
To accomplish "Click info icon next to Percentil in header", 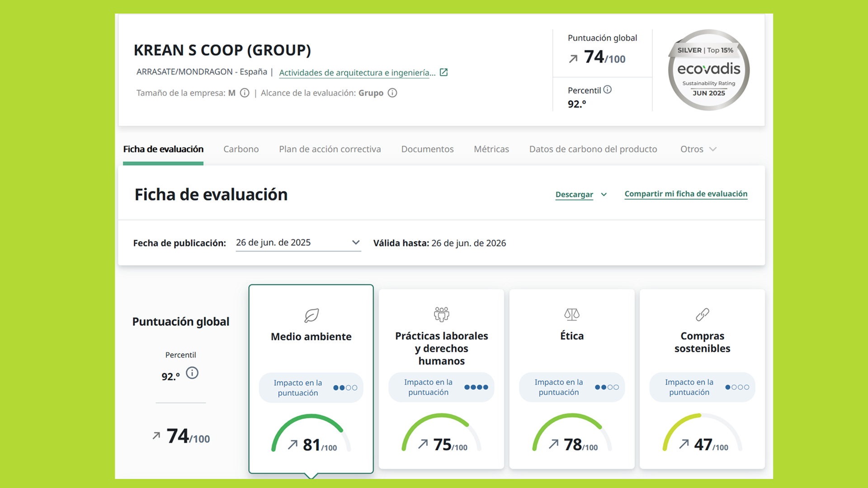I will tap(608, 89).
